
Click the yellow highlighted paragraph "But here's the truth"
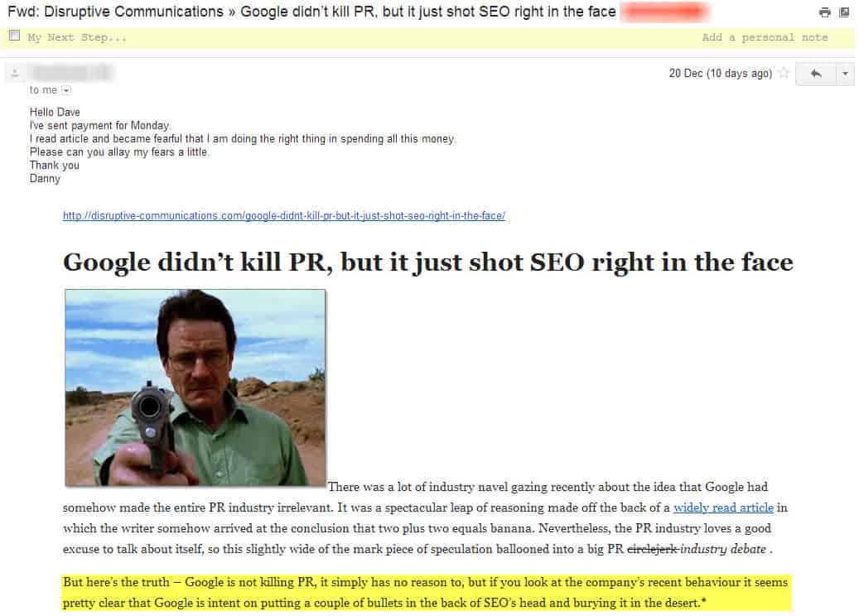pos(427,593)
